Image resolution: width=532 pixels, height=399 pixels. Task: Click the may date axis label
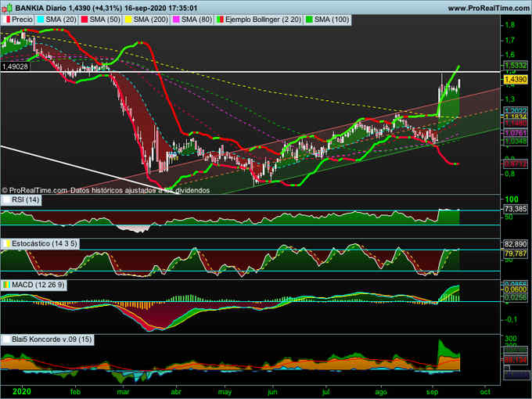click(225, 392)
